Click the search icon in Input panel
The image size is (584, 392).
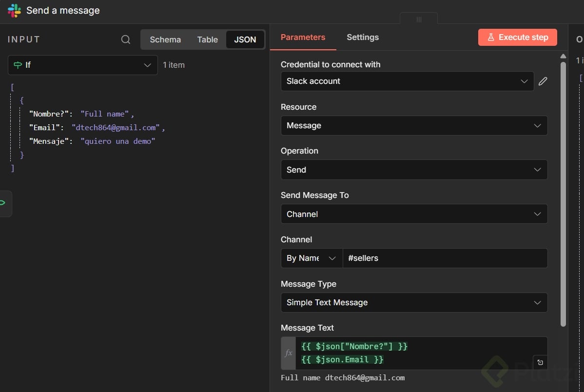[x=126, y=39]
